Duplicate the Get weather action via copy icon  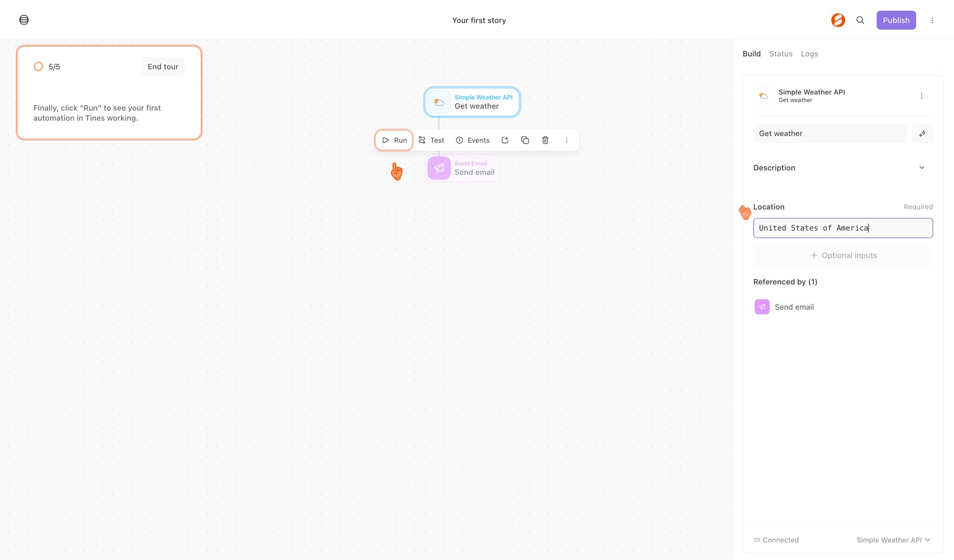pyautogui.click(x=525, y=140)
